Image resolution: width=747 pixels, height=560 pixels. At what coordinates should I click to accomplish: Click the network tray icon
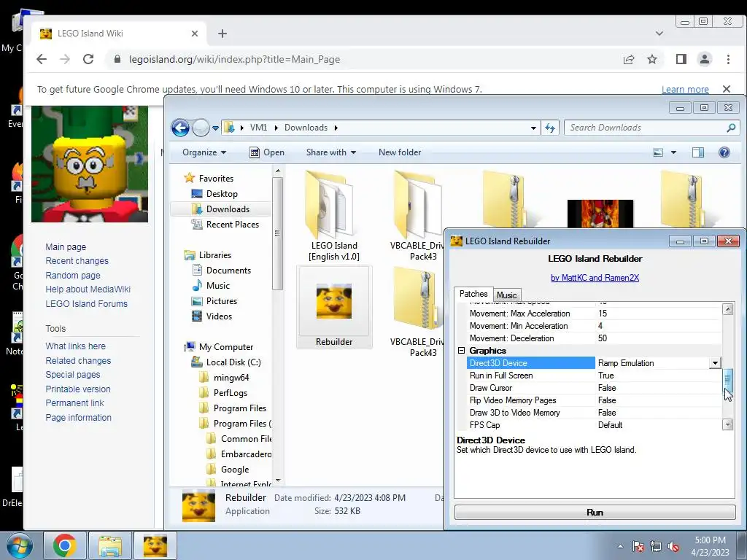point(656,546)
